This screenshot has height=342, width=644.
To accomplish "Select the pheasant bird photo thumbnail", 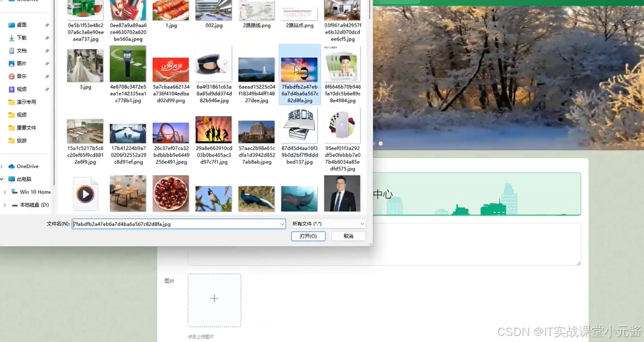I will (257, 199).
